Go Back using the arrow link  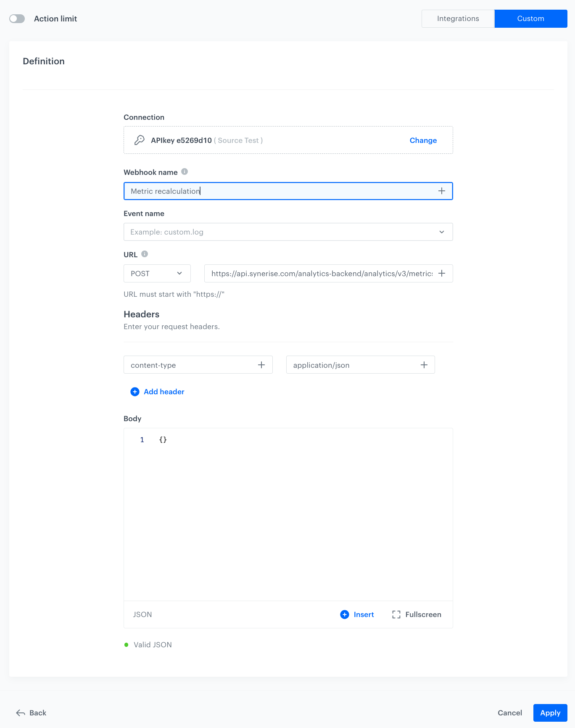31,713
